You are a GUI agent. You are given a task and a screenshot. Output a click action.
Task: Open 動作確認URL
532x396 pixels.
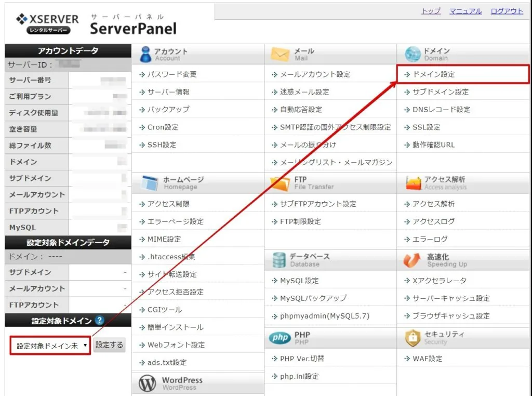(433, 145)
